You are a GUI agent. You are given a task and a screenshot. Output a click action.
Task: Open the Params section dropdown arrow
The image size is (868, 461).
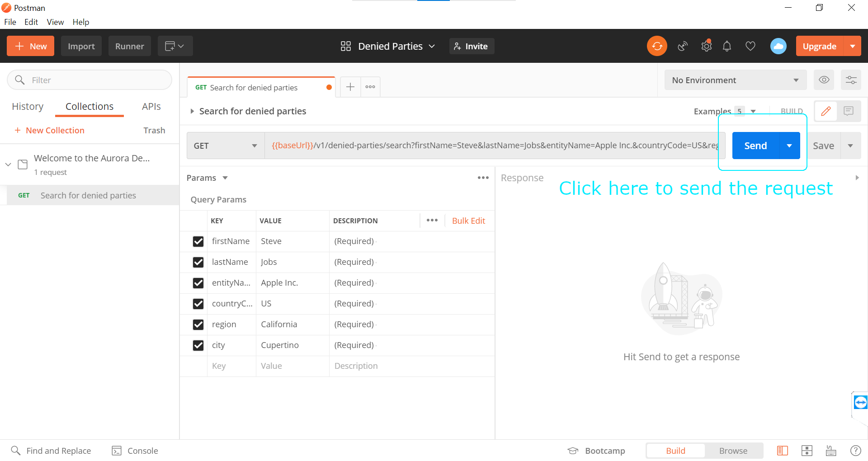tap(225, 178)
